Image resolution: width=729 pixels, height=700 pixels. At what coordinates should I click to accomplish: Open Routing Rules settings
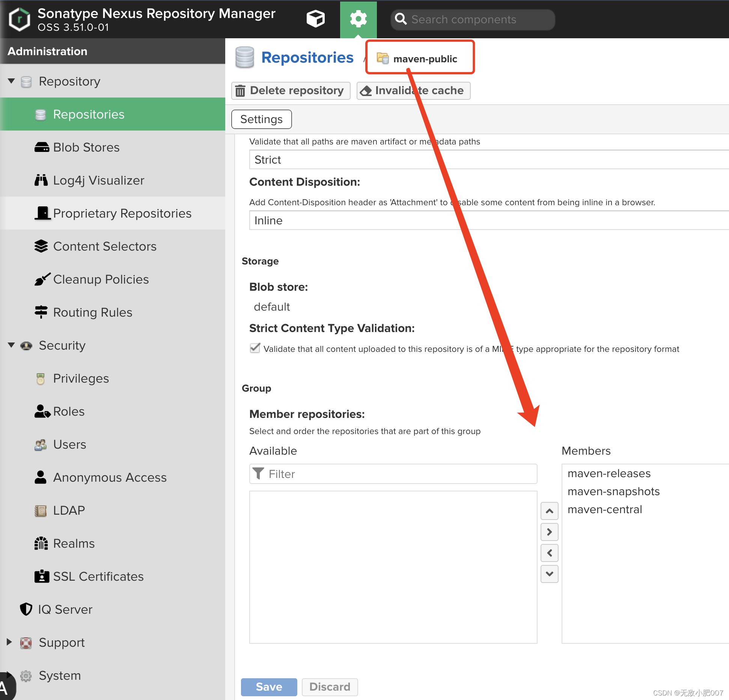92,312
